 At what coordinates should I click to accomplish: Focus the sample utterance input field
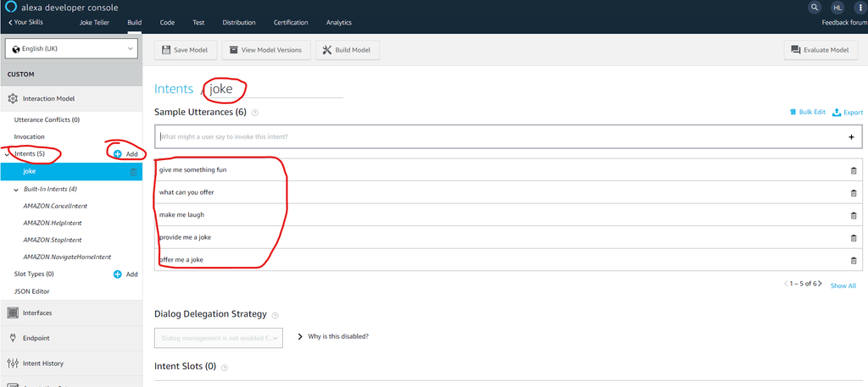500,136
